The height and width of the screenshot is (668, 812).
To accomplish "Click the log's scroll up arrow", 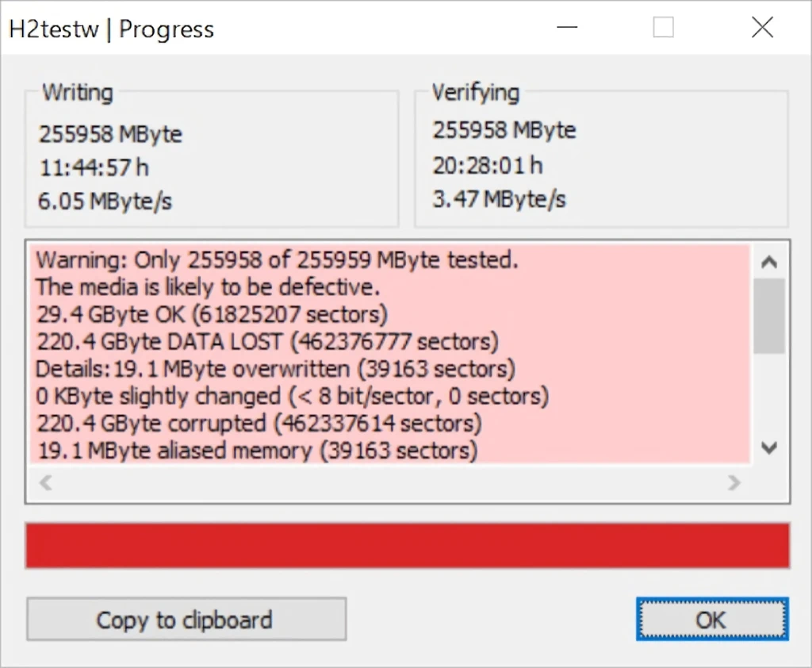I will 769,263.
